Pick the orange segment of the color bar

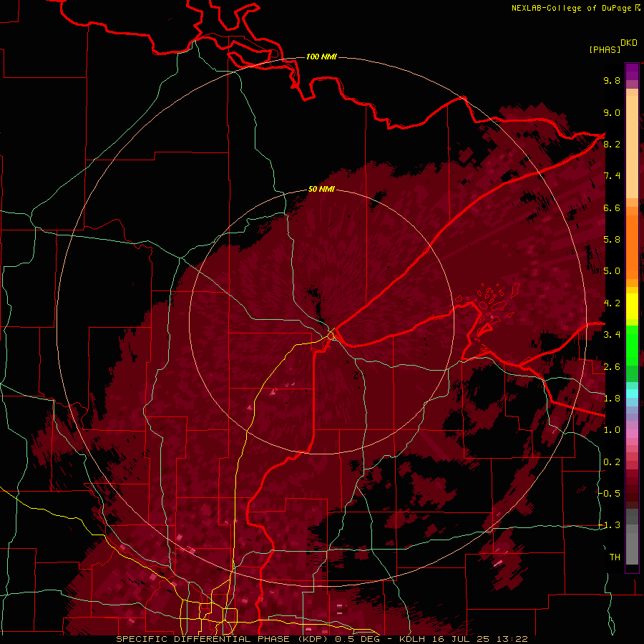pyautogui.click(x=632, y=248)
